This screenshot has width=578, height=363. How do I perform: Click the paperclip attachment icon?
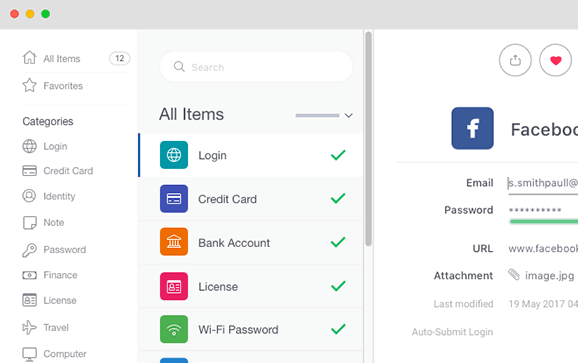(x=514, y=275)
